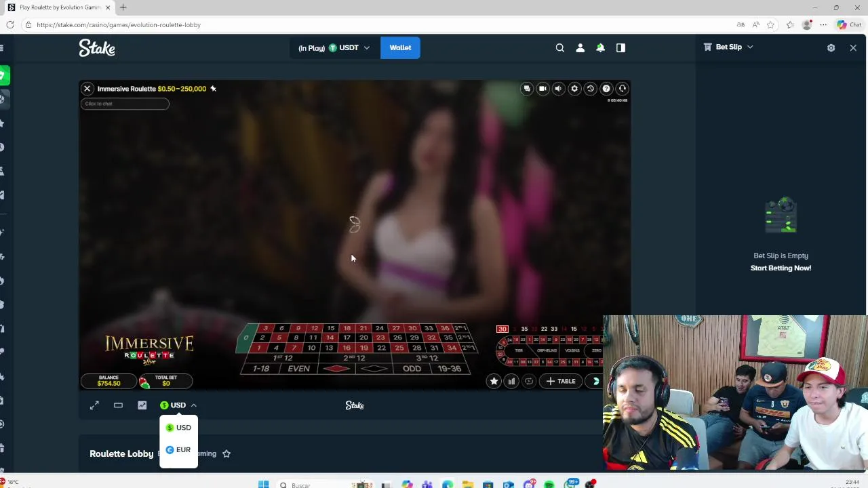The image size is (868, 488).
Task: Open roulette statistics bar chart icon
Action: tap(511, 381)
